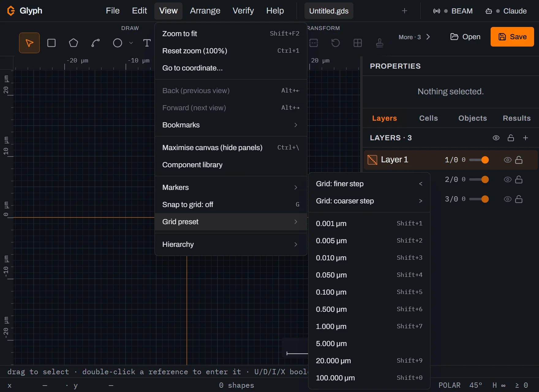Image resolution: width=539 pixels, height=392 pixels.
Task: Expand the Markers submenu
Action: [x=231, y=187]
